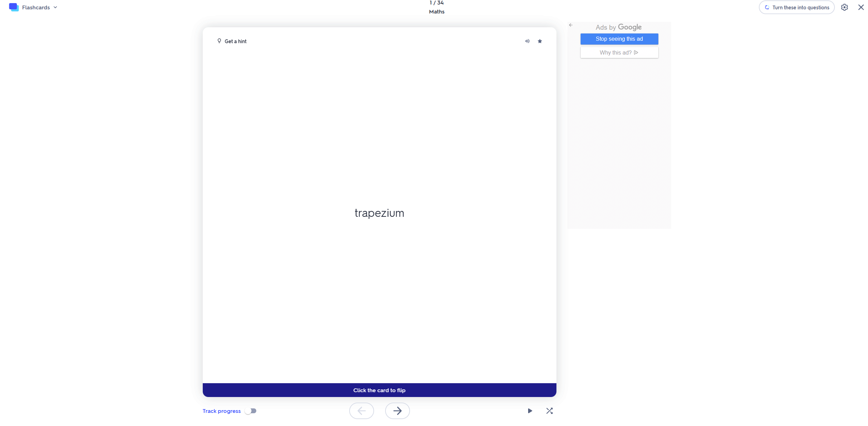Expand the study mode selector chevron
Viewport: 868px width, 426px height.
tap(56, 7)
